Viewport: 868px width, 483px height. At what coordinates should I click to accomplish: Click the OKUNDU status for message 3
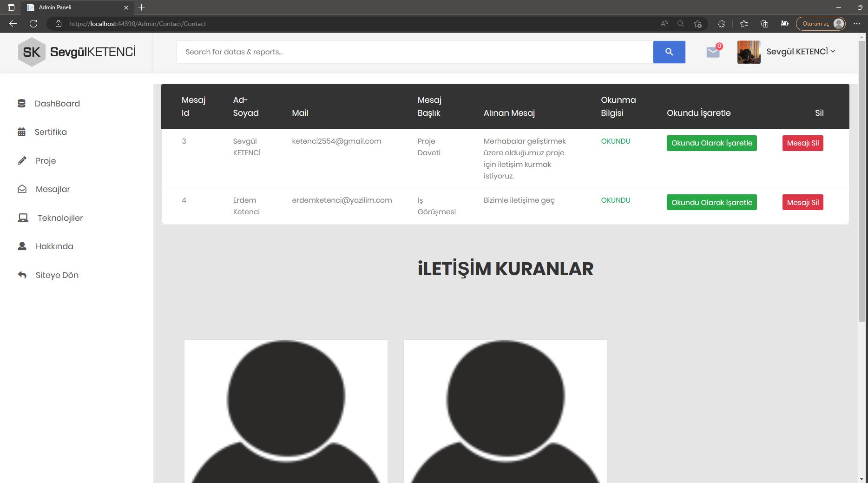[616, 141]
